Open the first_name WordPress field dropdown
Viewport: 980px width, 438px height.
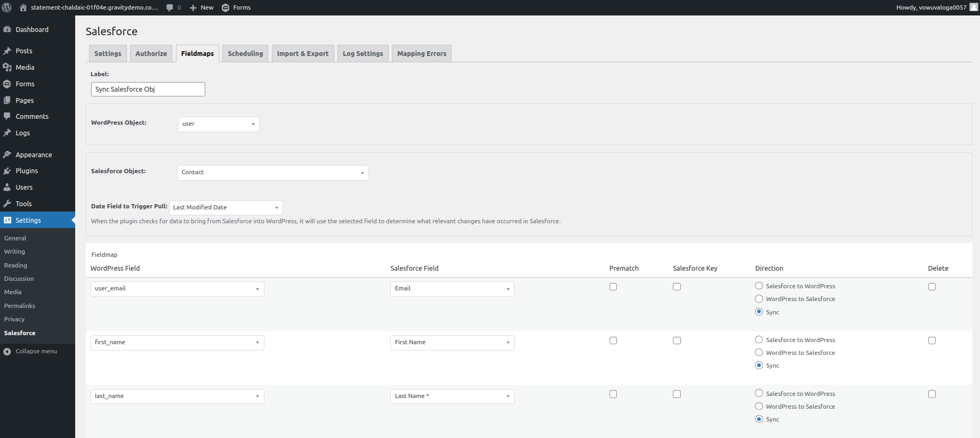[178, 343]
